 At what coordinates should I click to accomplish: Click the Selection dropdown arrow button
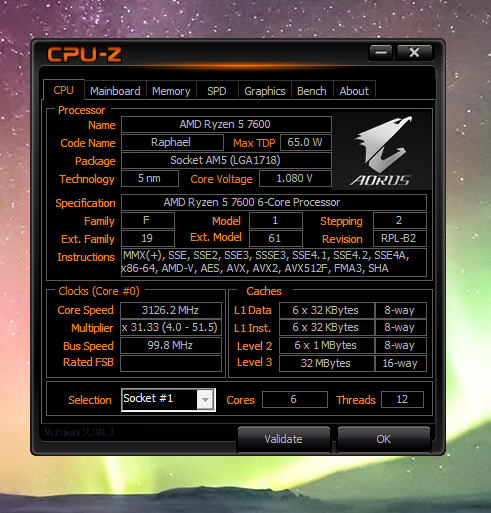coord(205,399)
